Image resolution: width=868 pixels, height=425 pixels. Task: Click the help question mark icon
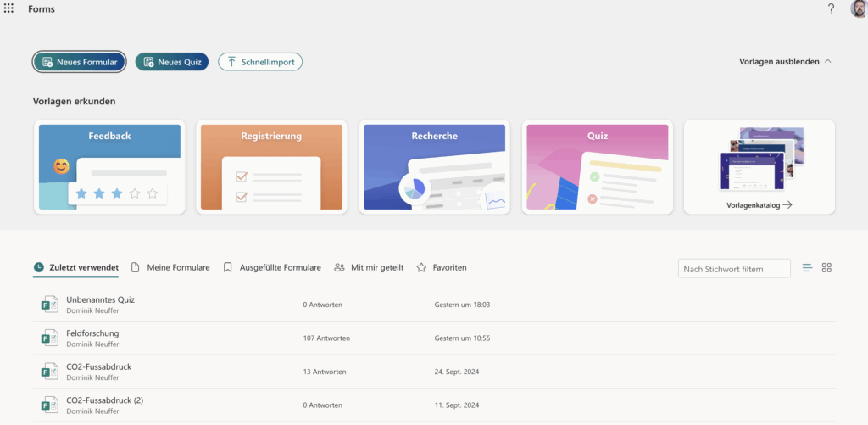point(831,8)
